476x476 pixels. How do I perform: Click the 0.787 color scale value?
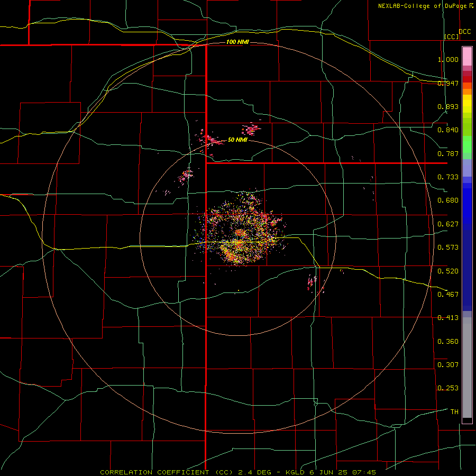[x=448, y=153]
